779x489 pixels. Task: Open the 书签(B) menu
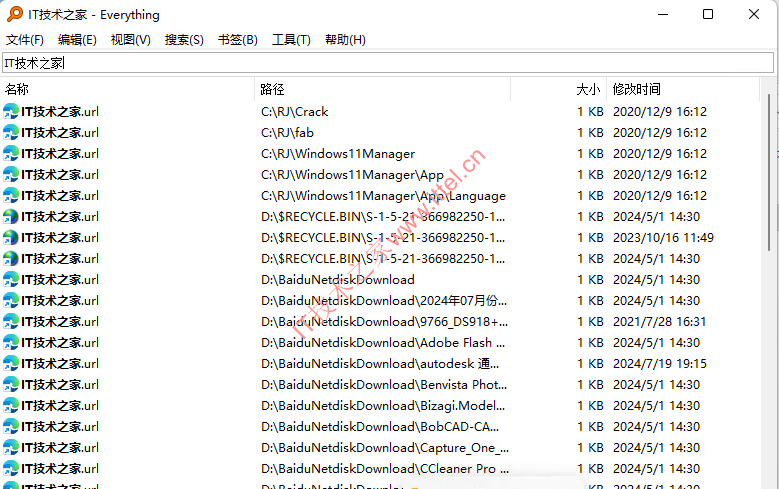click(x=237, y=40)
